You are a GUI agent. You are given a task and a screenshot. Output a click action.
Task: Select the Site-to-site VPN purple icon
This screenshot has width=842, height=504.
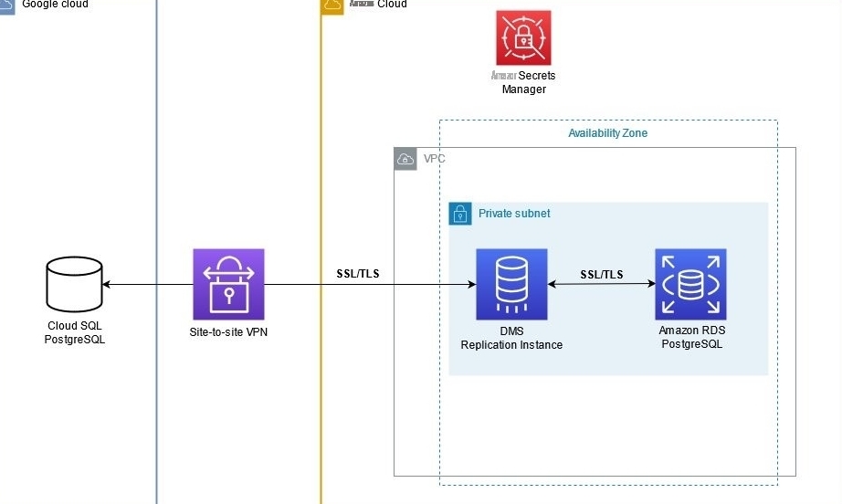pos(228,284)
